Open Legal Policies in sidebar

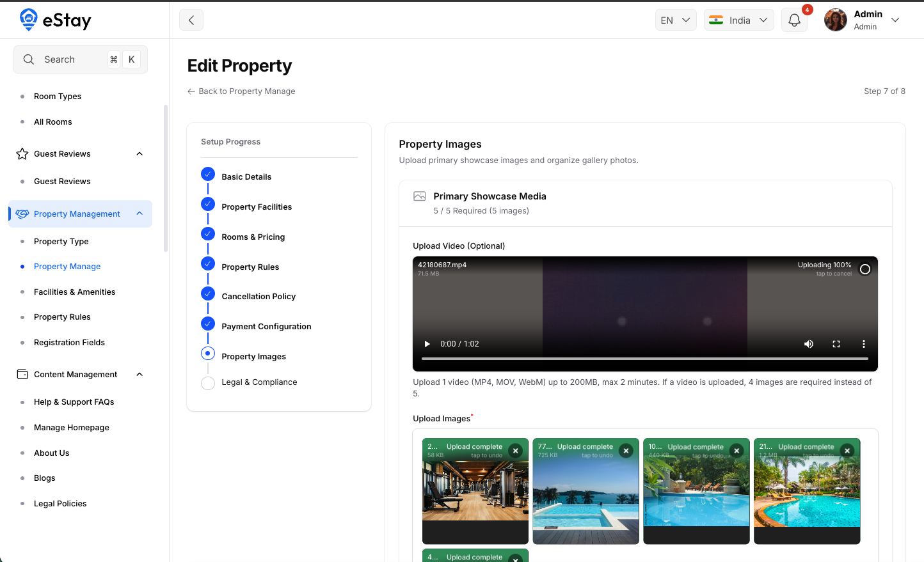[x=60, y=504]
